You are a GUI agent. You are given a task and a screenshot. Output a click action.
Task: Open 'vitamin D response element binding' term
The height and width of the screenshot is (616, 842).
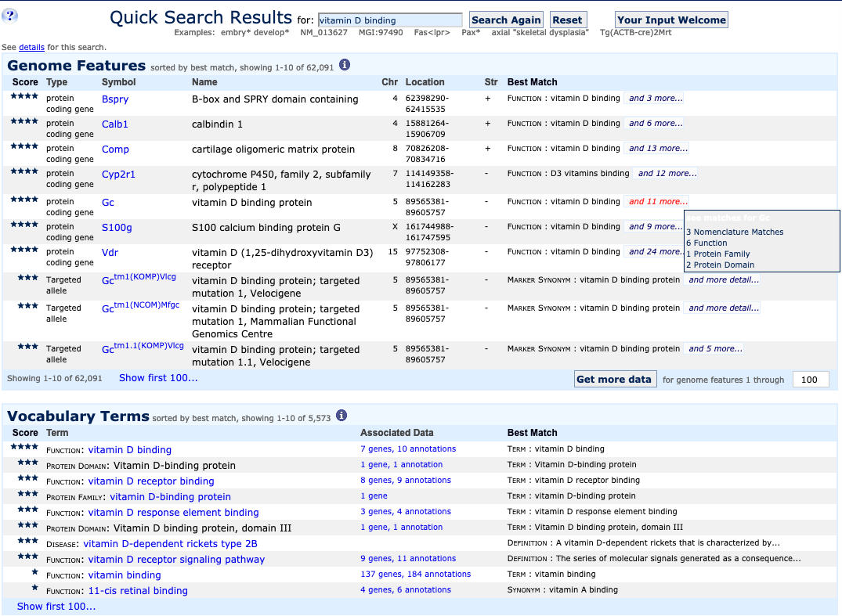[x=173, y=513]
